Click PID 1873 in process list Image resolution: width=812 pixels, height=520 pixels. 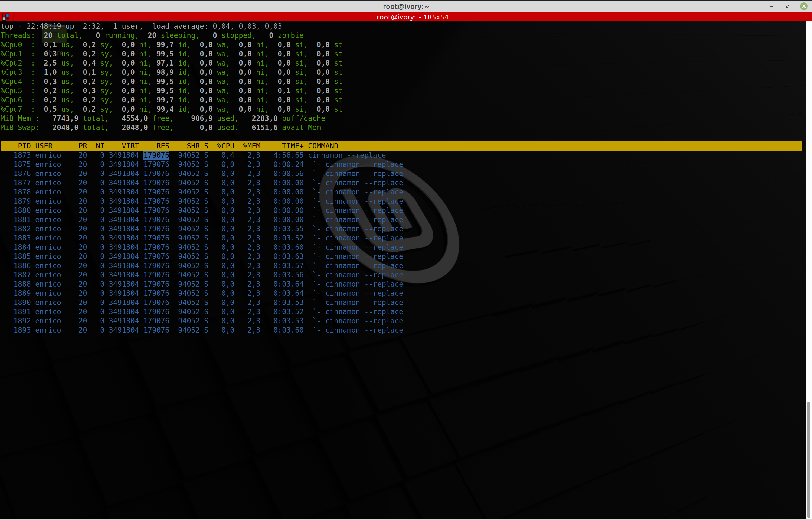tap(22, 155)
